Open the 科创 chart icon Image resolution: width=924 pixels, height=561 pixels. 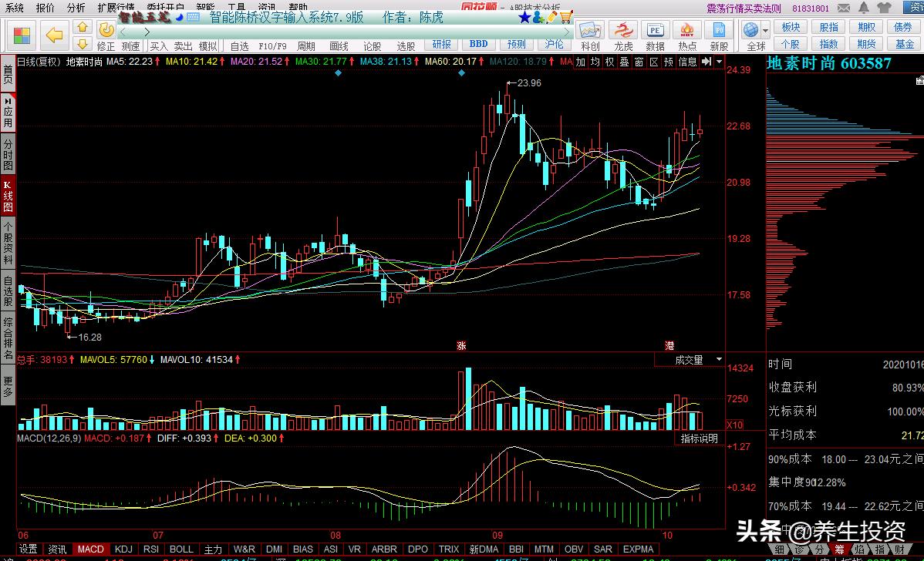pyautogui.click(x=590, y=30)
